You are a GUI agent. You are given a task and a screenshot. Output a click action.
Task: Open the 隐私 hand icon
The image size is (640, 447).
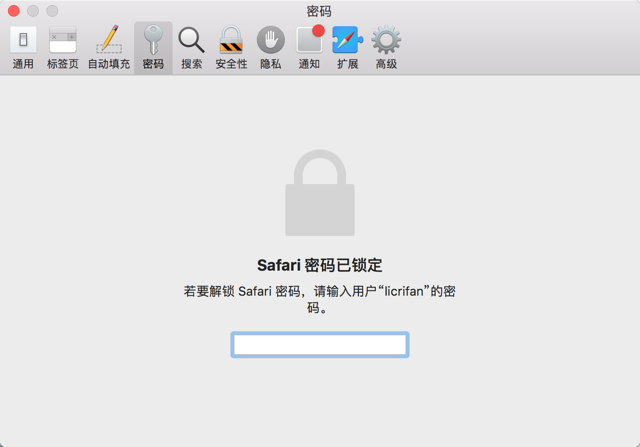271,40
